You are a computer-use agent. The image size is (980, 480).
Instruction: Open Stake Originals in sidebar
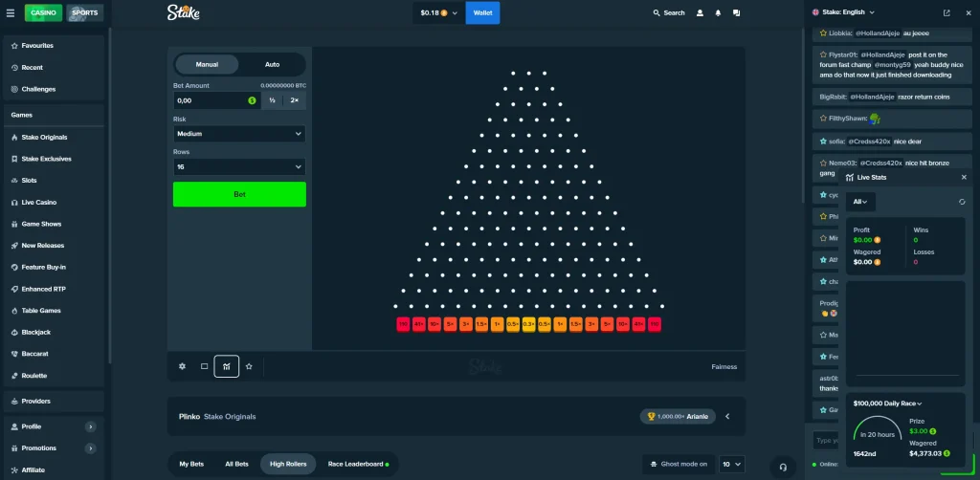tap(45, 137)
